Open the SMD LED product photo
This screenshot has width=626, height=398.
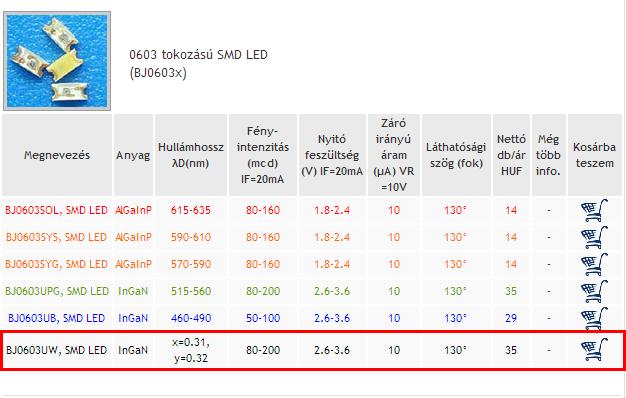(57, 61)
